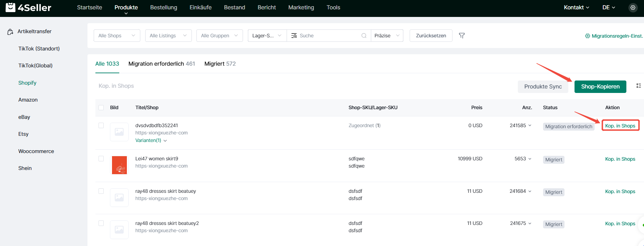Check the ray48 dresses skirt beatuey2 checkbox
This screenshot has height=246, width=644.
[x=101, y=223]
